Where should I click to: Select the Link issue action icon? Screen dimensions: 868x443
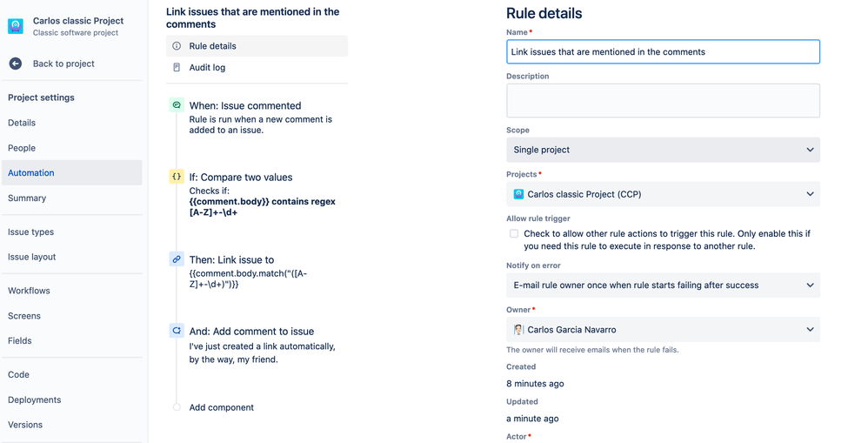(177, 259)
